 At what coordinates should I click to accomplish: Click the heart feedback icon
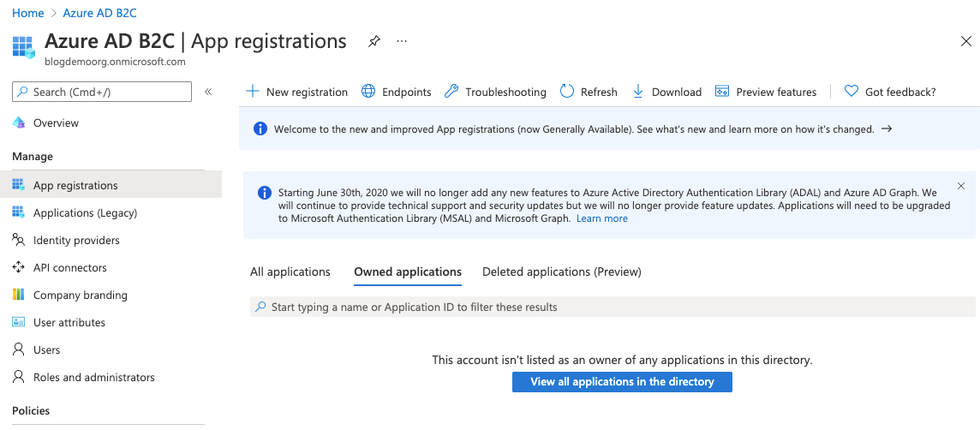click(851, 92)
